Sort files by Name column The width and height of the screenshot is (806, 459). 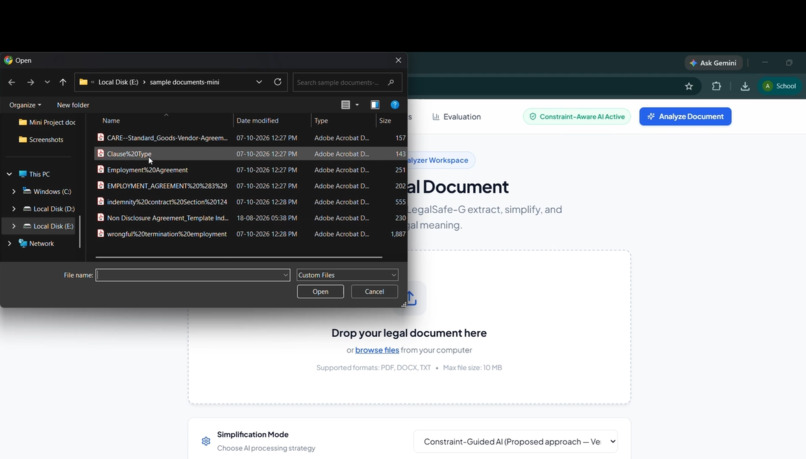(111, 121)
